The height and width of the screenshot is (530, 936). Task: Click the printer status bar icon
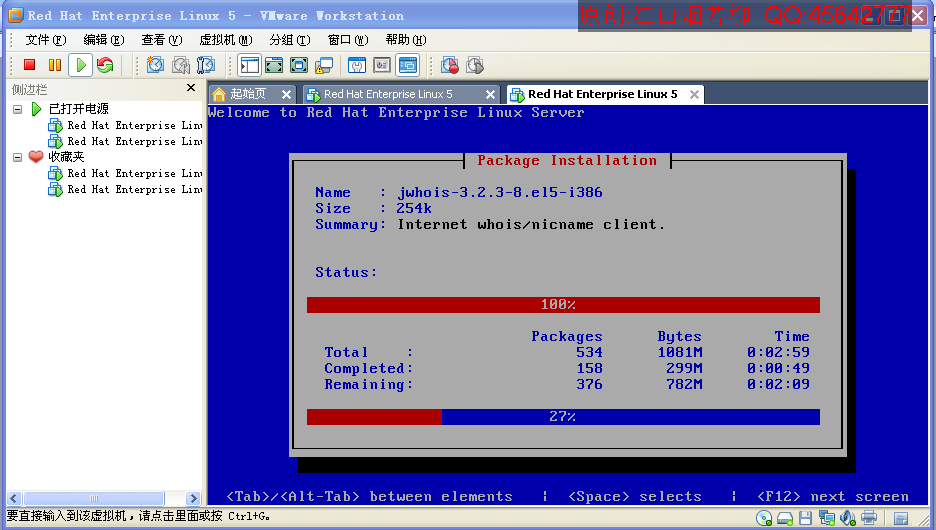tap(869, 517)
